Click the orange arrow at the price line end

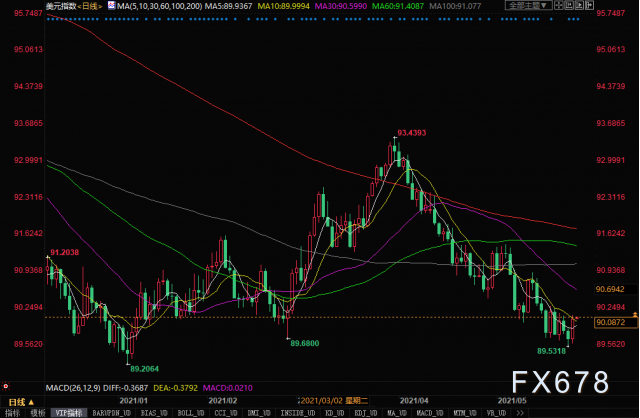click(635, 314)
